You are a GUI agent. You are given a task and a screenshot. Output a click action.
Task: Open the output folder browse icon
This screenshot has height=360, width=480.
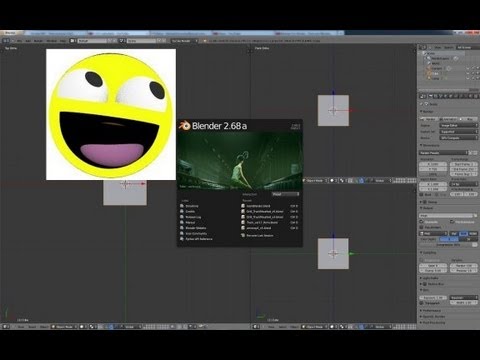click(x=475, y=216)
